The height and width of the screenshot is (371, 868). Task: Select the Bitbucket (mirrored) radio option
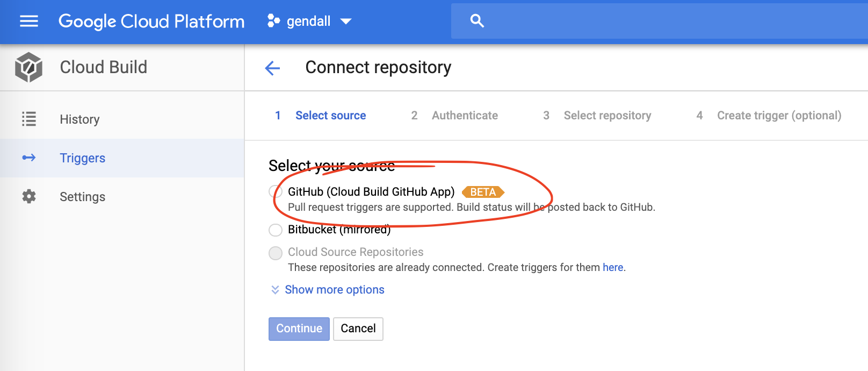point(276,230)
